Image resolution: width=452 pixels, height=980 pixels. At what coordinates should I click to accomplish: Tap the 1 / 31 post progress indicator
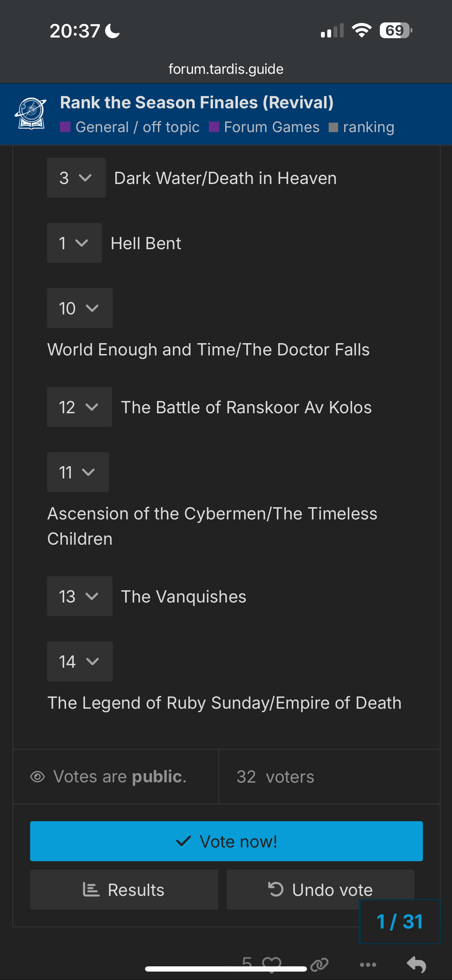(399, 921)
